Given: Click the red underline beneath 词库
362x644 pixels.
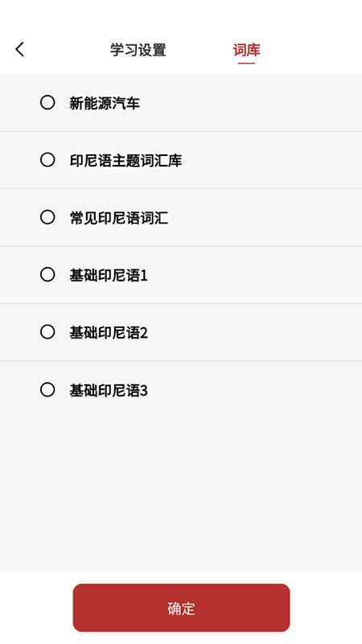Looking at the screenshot, I should tap(246, 64).
